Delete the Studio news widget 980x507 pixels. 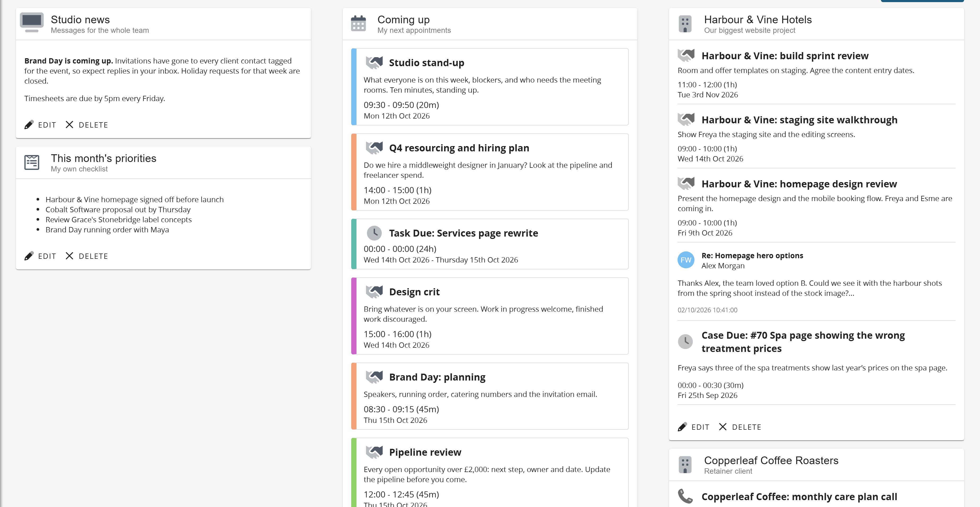click(x=87, y=125)
